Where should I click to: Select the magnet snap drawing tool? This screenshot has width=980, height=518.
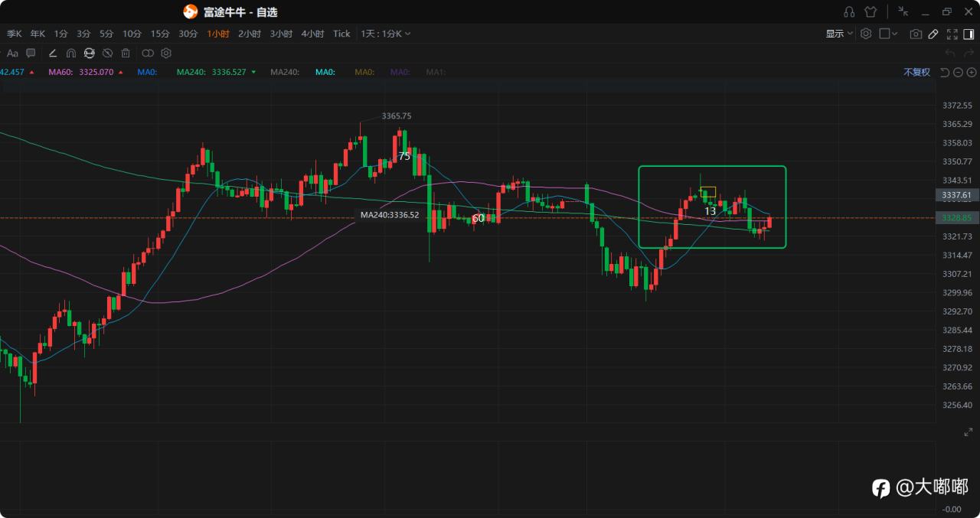71,53
